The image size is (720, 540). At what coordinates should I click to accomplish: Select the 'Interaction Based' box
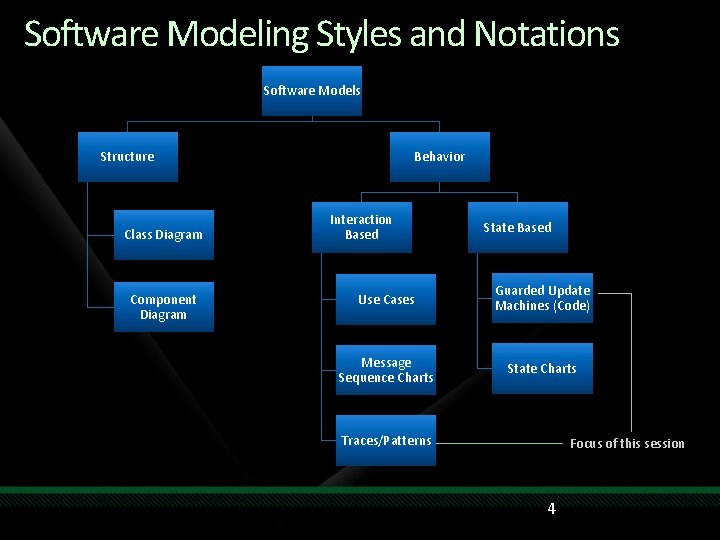pyautogui.click(x=362, y=227)
